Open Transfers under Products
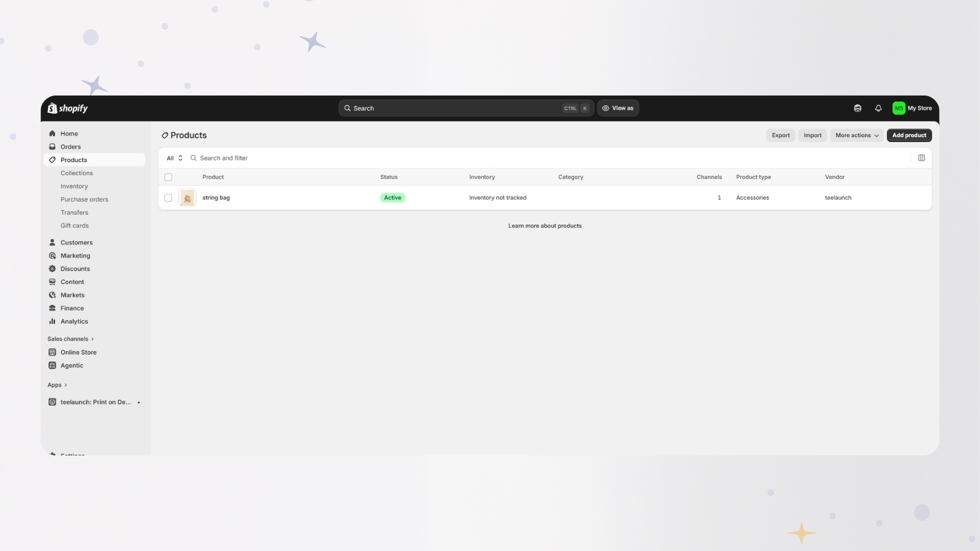 click(74, 212)
